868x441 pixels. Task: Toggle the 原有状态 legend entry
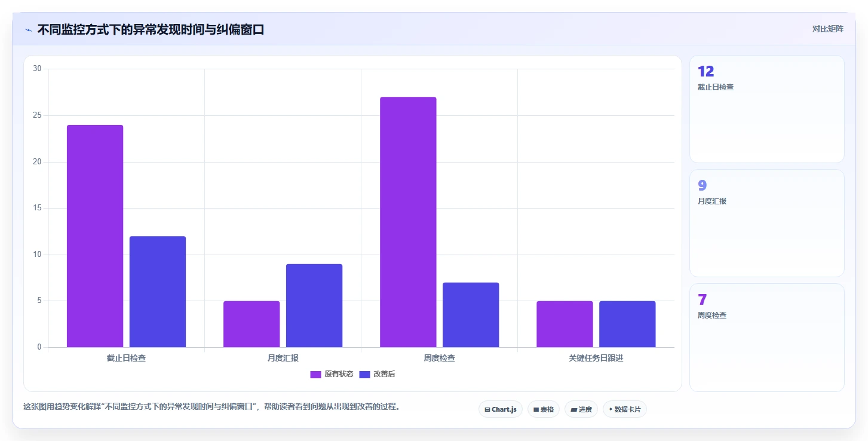point(332,374)
